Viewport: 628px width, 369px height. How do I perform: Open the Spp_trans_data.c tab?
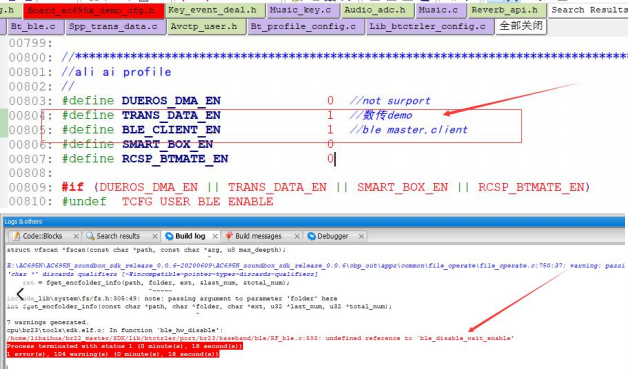pyautogui.click(x=115, y=27)
